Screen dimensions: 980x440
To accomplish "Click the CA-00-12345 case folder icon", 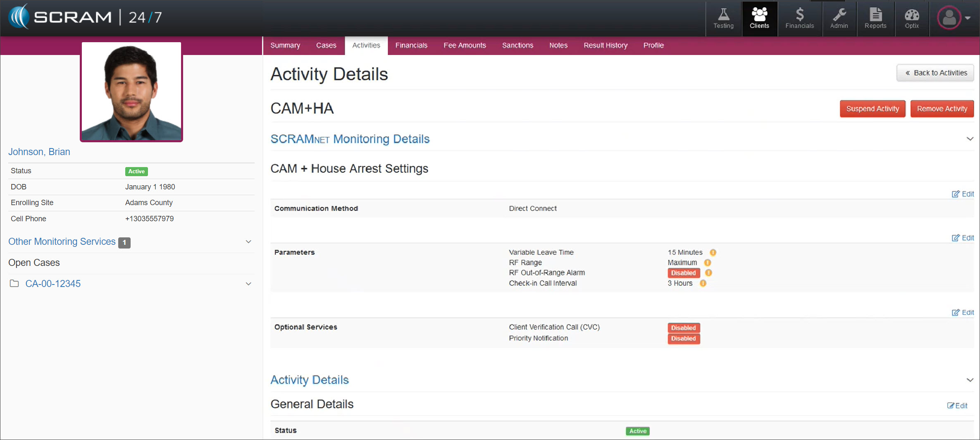I will [14, 284].
